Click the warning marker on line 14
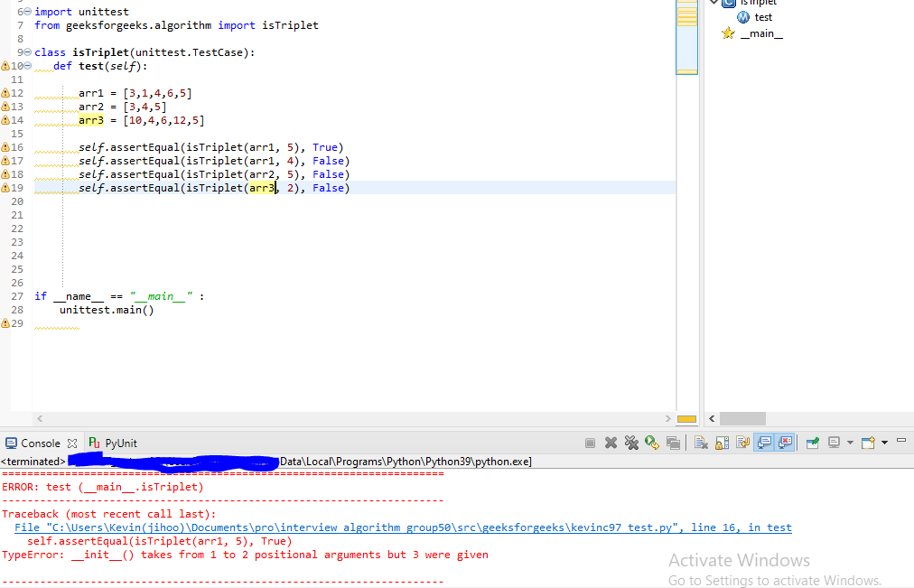 point(5,120)
